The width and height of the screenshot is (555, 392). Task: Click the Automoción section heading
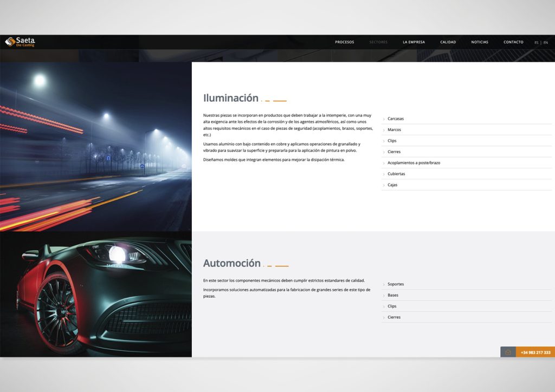232,263
